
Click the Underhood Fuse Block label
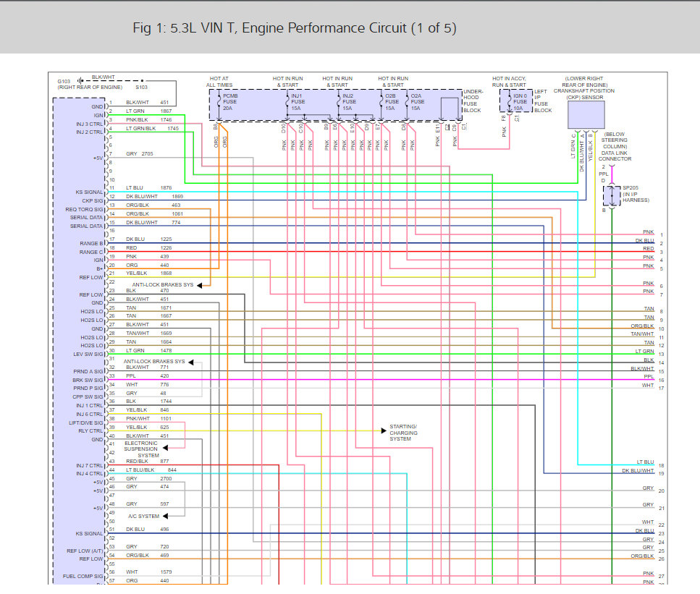coord(473,101)
